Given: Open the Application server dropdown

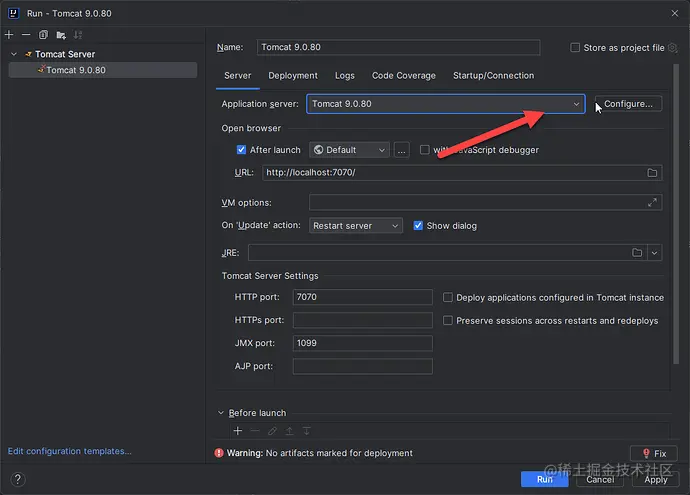Looking at the screenshot, I should tap(446, 104).
